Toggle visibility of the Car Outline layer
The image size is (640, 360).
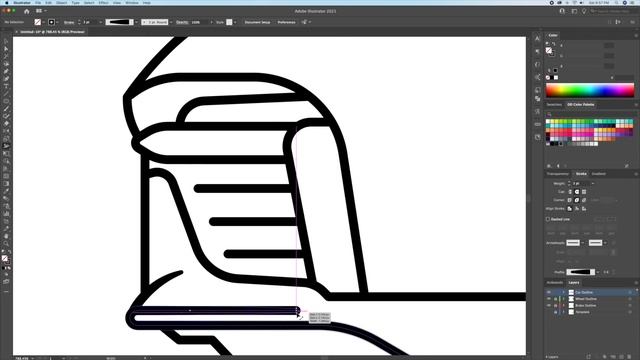549,292
